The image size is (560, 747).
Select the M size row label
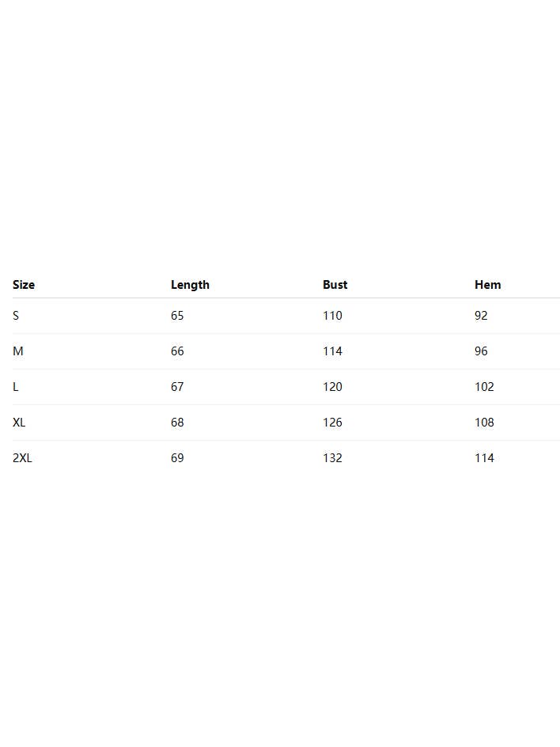pyautogui.click(x=18, y=351)
